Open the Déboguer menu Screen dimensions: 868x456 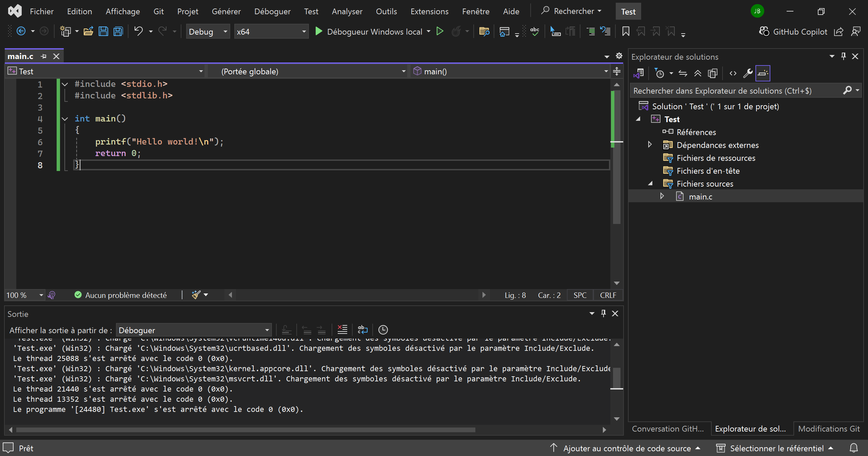272,12
